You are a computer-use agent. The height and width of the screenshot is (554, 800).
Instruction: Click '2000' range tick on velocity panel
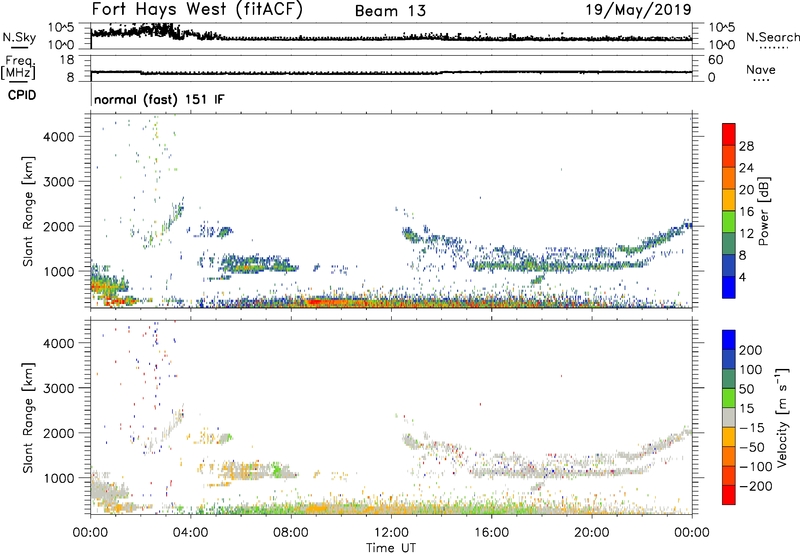tap(59, 433)
